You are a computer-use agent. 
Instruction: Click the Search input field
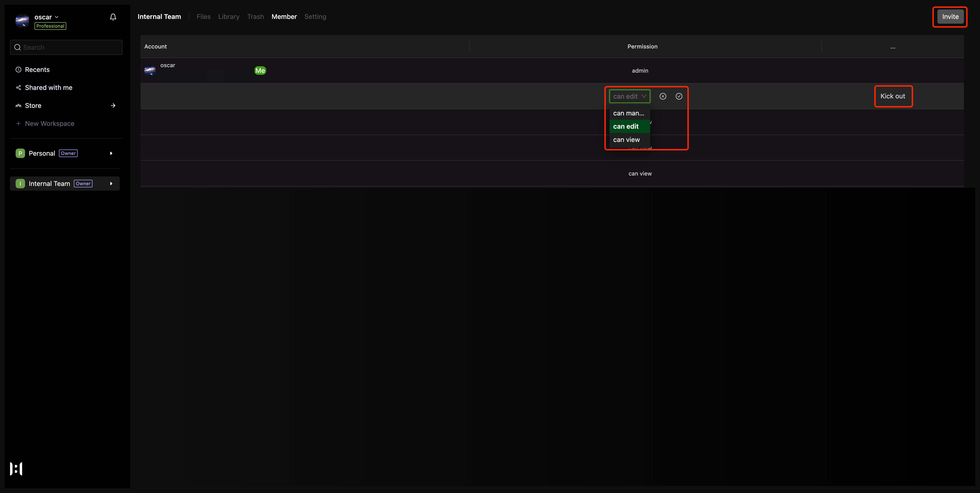click(70, 48)
